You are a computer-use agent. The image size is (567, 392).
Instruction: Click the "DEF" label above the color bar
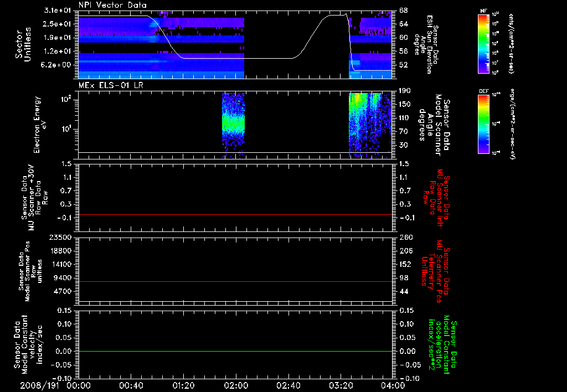[x=483, y=91]
